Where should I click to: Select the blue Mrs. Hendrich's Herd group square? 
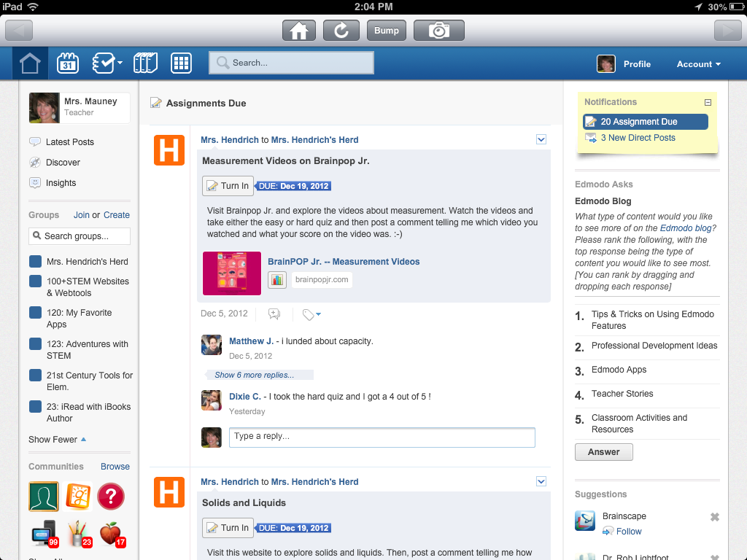pyautogui.click(x=35, y=262)
